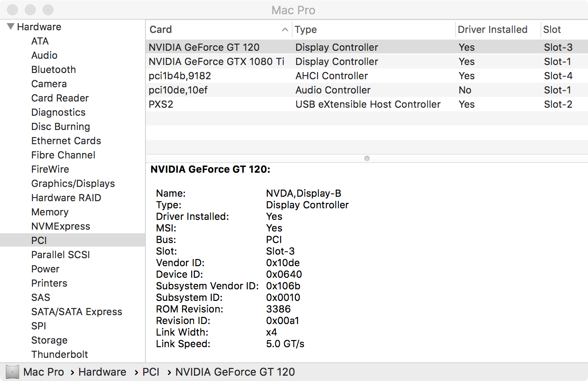Click the Vendor ID value 0x10de
This screenshot has width=588, height=381.
283,263
